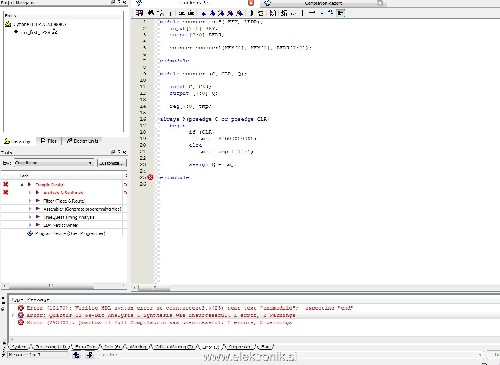
Task: Switch to the Design Units tab
Action: pyautogui.click(x=82, y=141)
